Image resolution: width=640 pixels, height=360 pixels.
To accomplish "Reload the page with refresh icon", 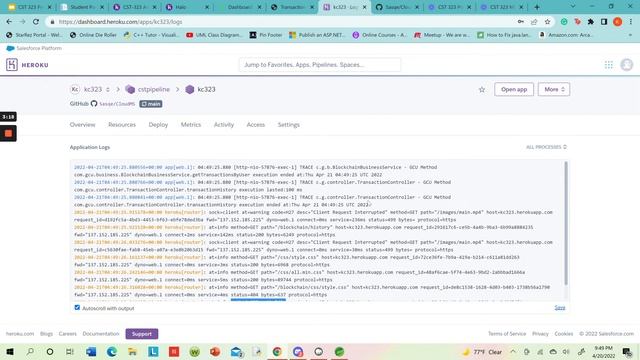I will [36, 22].
